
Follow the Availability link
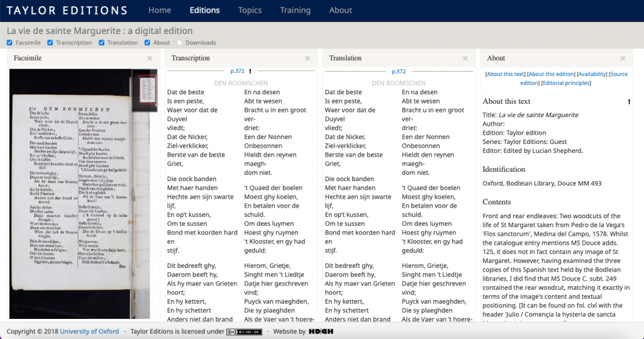(592, 74)
